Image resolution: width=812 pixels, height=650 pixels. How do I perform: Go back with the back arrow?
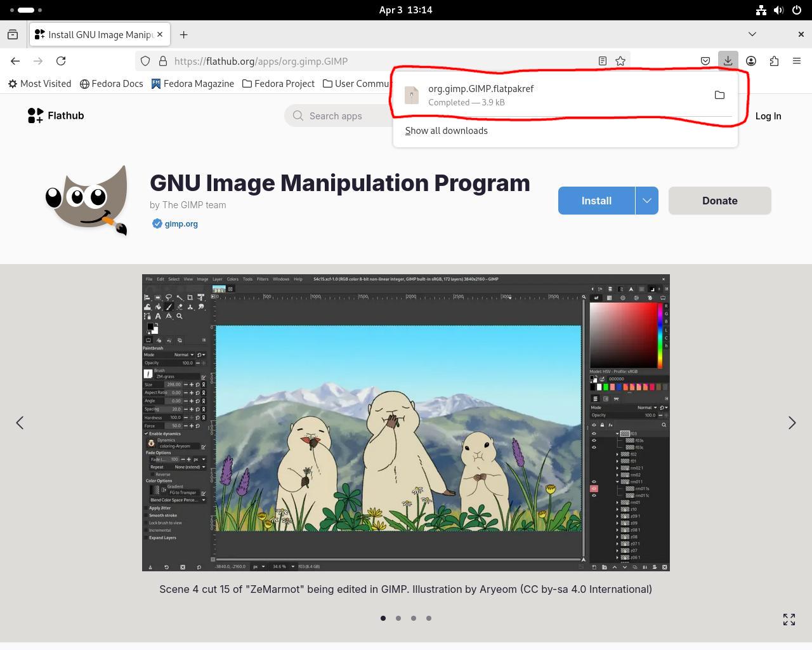click(x=15, y=61)
